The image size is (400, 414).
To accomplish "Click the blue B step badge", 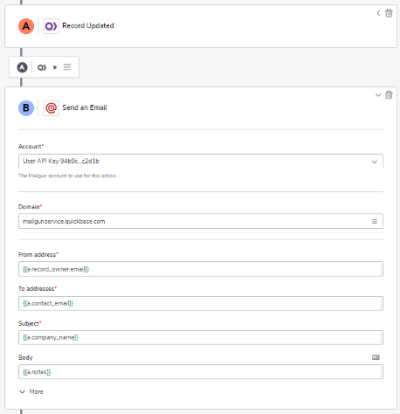I will click(x=26, y=108).
